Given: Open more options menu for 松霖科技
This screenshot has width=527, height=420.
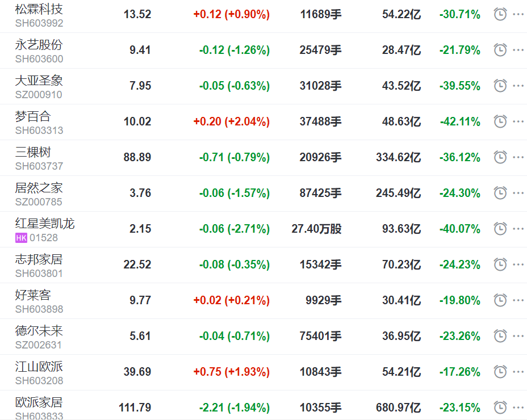Looking at the screenshot, I should click(518, 14).
